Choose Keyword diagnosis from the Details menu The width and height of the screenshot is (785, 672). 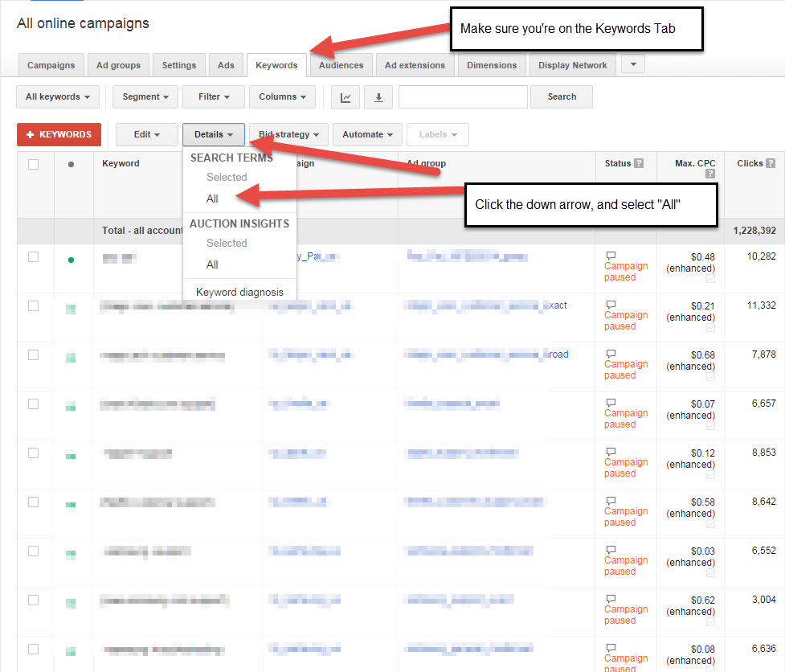coord(239,291)
